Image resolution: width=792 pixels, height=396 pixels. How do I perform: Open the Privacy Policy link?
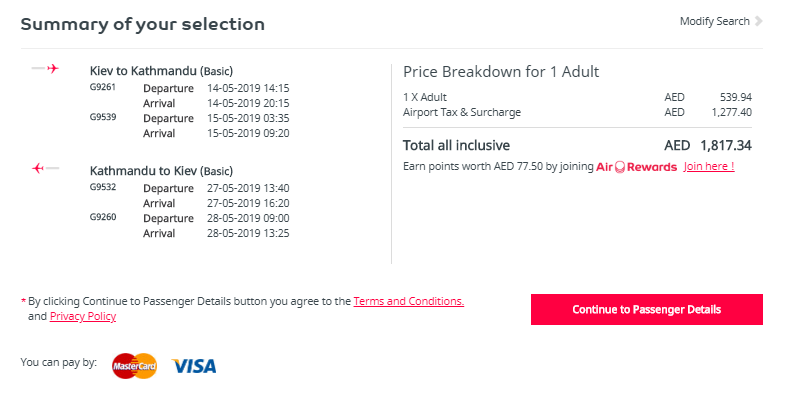(x=83, y=316)
